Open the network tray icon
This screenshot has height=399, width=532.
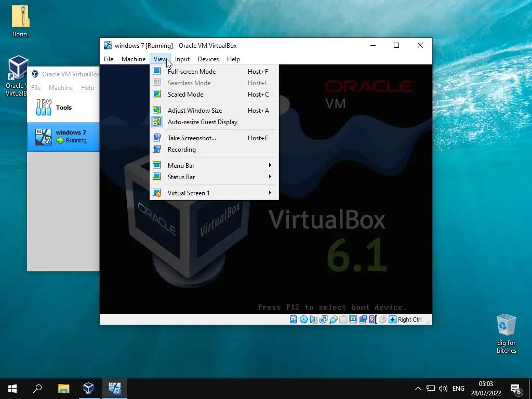coord(431,389)
